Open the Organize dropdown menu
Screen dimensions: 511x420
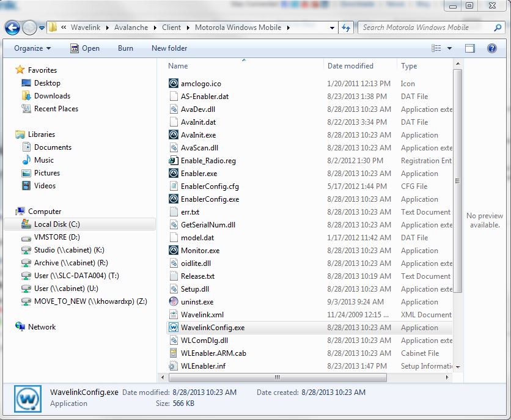[32, 48]
